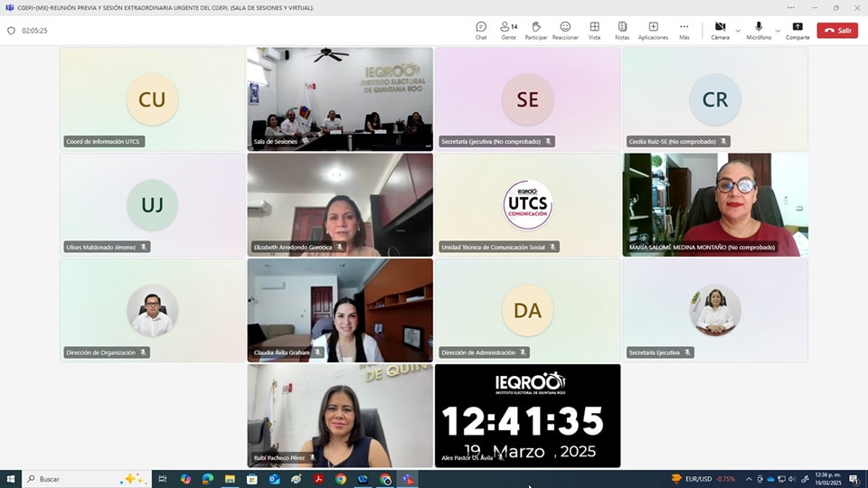Screen dimensions: 868x488
Task: Click 'Dirección de Administración' name label
Action: 484,352
